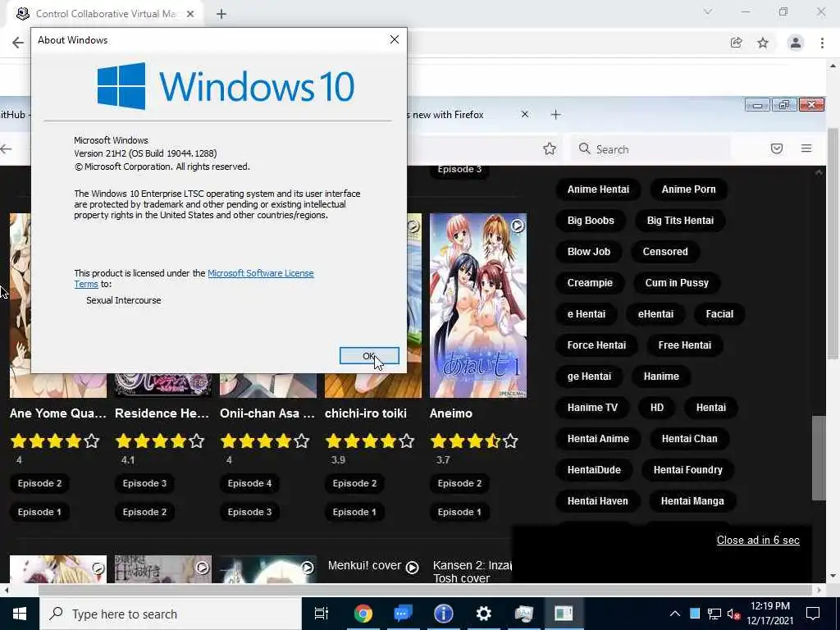Go back in the inner Firefox window
This screenshot has width=840, height=630.
pos(6,149)
